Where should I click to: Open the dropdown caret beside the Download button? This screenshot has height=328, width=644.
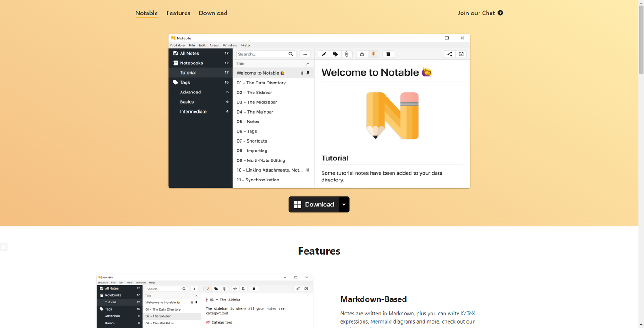344,205
